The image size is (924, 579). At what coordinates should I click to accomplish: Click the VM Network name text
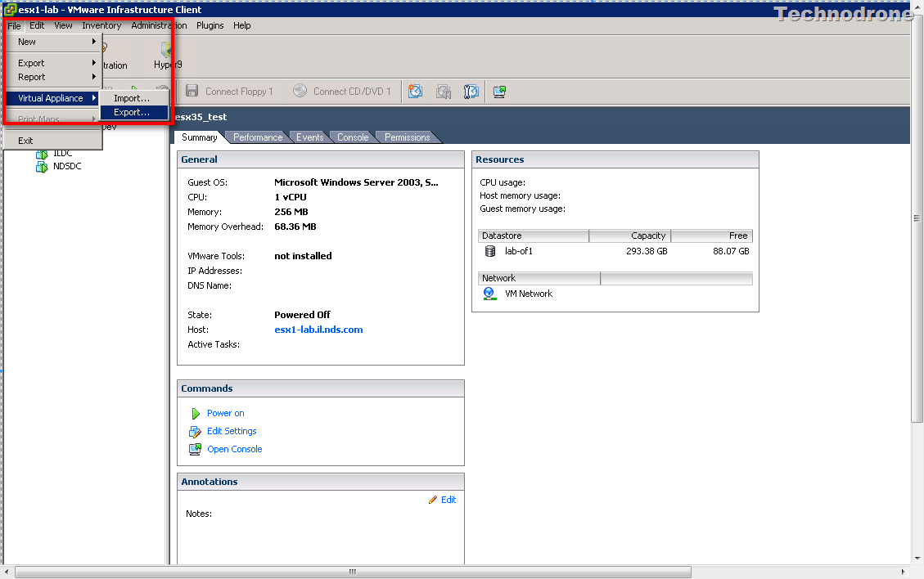529,294
